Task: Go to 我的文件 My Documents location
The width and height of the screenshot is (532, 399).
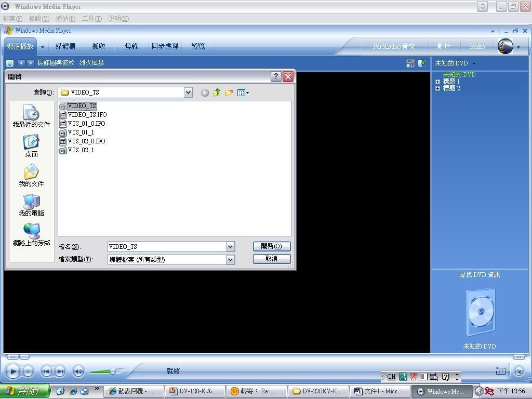Action: tap(31, 176)
